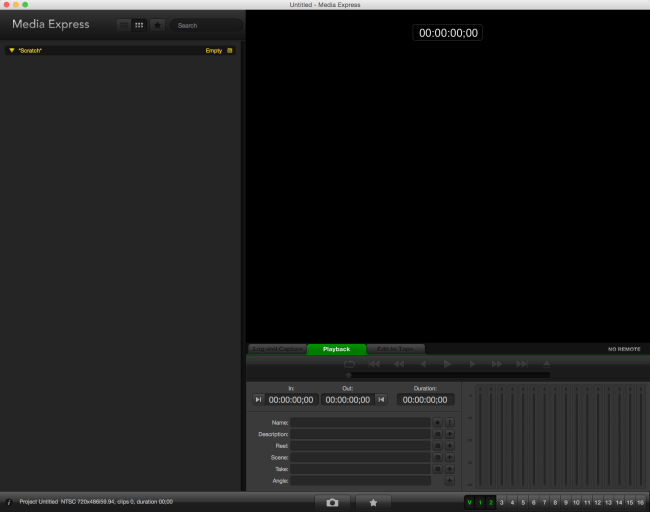Viewport: 650px width, 512px height.
Task: Switch media list to list view
Action: coord(124,25)
